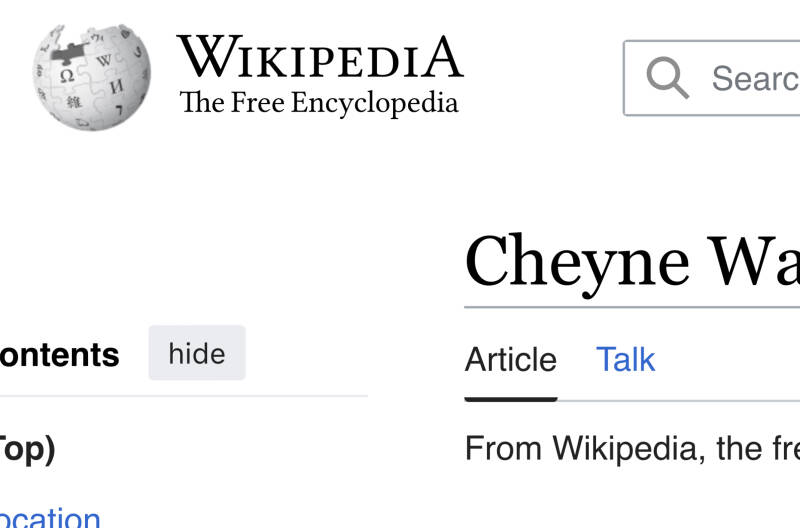
Task: Click the final 'A' of the Wikipedia wordmark
Action: click(442, 57)
